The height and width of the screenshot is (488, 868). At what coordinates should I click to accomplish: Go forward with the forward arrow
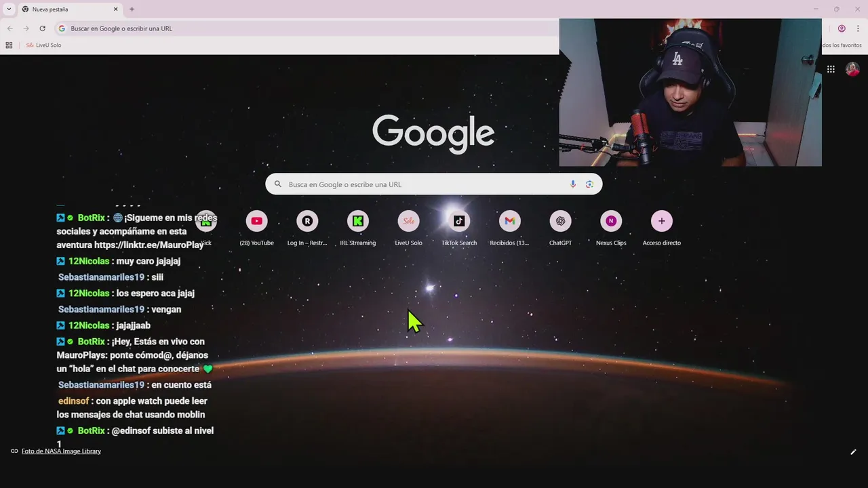click(x=26, y=28)
